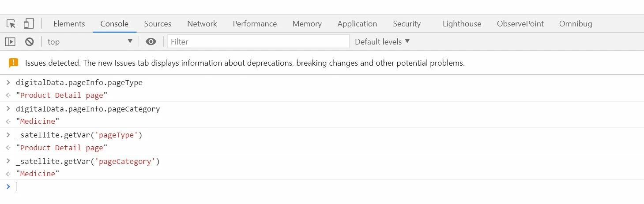This screenshot has width=644, height=204.
Task: Open the Omnibug tab
Action: (x=576, y=24)
